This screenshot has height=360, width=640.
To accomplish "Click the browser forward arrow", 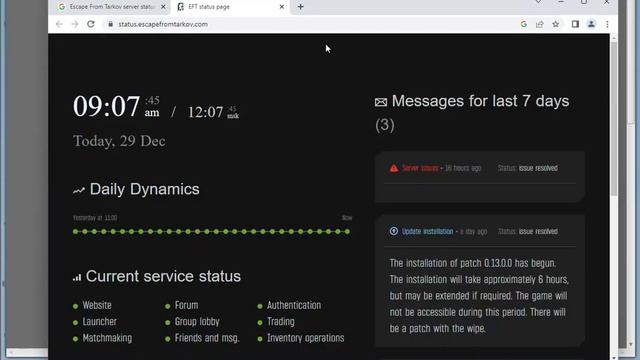I will [x=75, y=24].
